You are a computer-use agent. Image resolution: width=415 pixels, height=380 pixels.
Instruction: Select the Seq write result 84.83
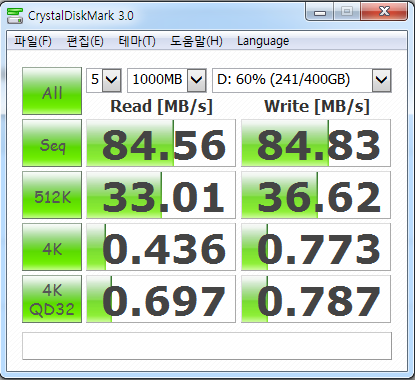[316, 143]
